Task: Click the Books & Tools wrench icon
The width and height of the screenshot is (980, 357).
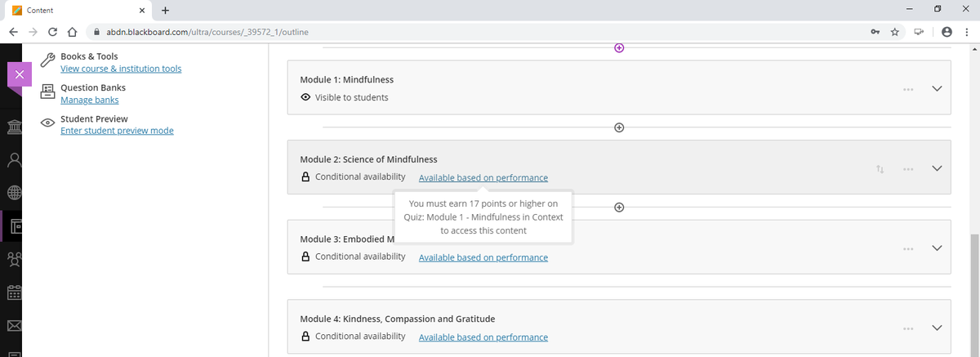Action: pyautogui.click(x=48, y=62)
